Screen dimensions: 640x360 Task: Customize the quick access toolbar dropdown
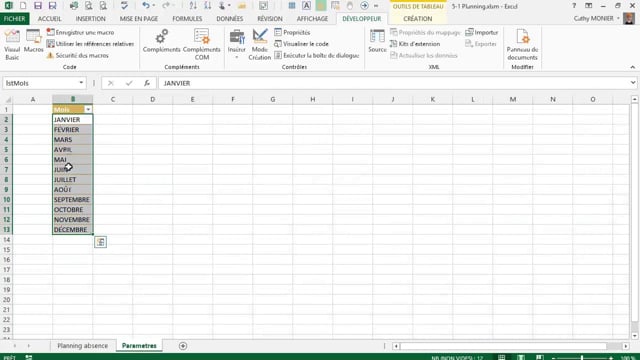[x=376, y=6]
